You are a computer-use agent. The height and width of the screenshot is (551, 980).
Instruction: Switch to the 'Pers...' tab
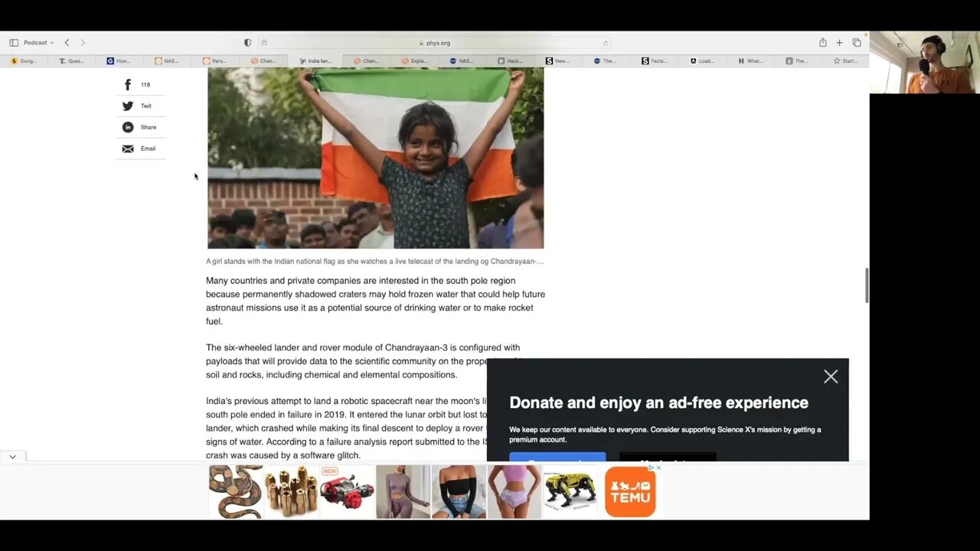click(215, 60)
